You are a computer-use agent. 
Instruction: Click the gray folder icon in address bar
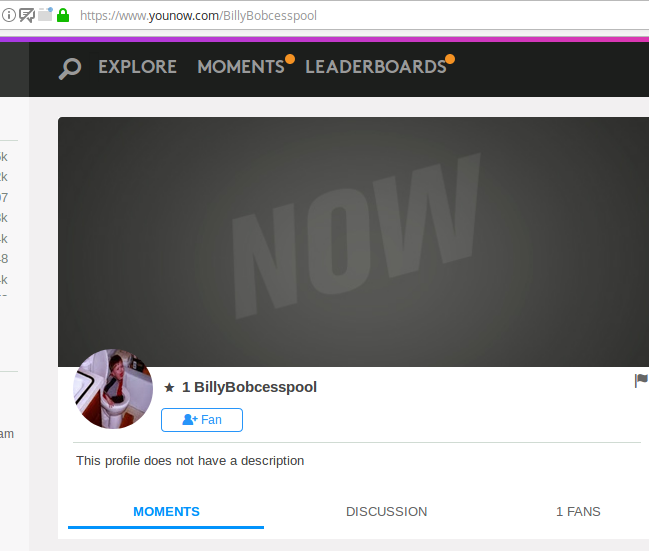(x=45, y=14)
